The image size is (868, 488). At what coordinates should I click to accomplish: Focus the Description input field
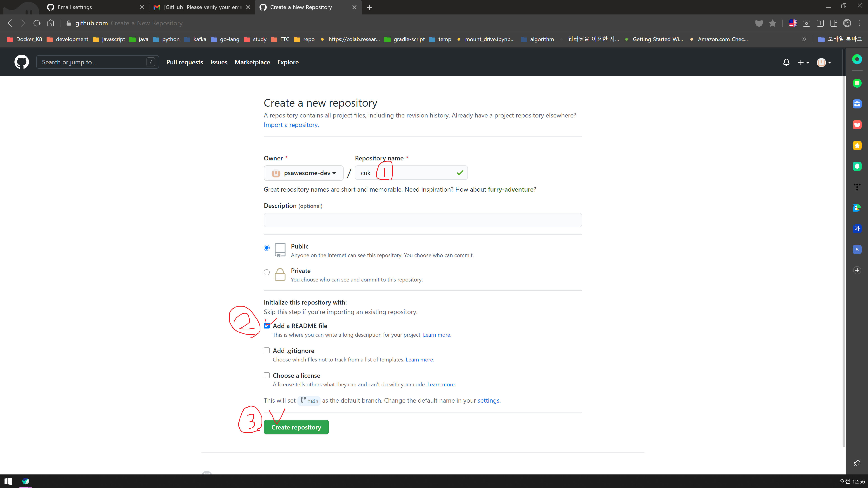pos(422,220)
